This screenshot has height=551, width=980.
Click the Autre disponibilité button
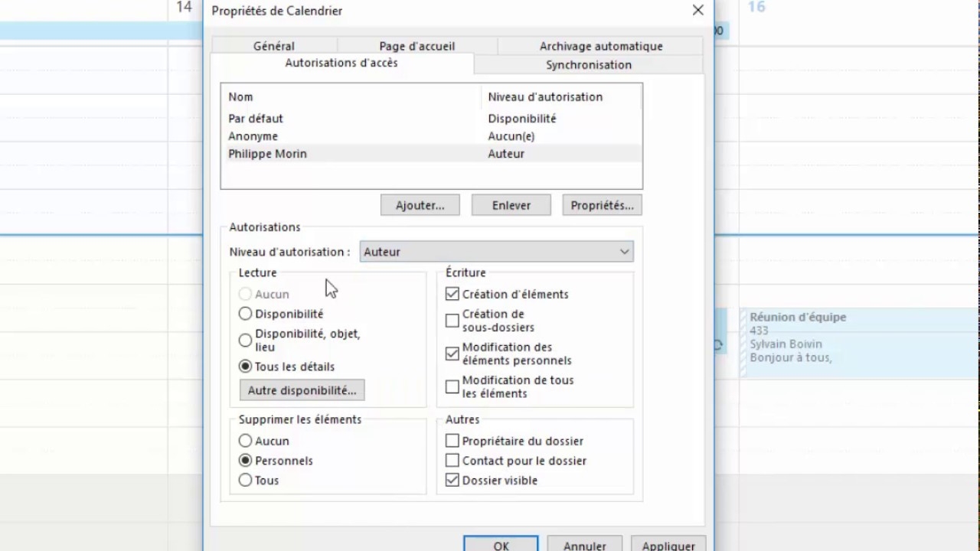tap(301, 390)
